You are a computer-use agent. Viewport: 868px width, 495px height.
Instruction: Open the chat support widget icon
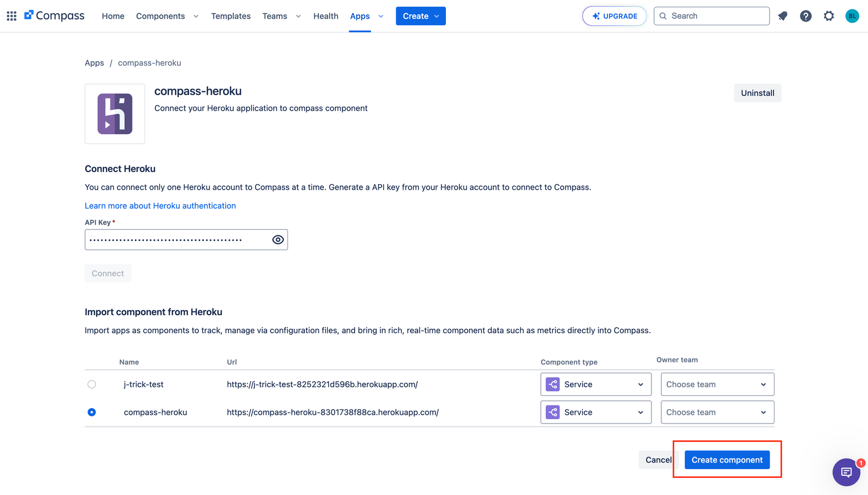pos(847,472)
